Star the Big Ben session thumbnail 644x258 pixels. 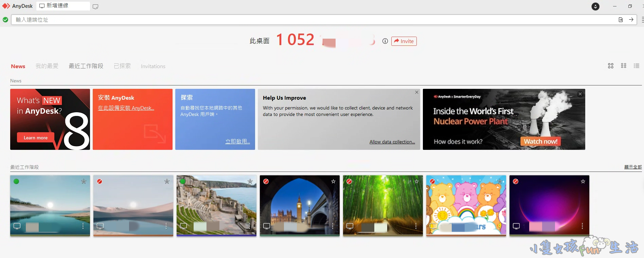click(x=333, y=181)
